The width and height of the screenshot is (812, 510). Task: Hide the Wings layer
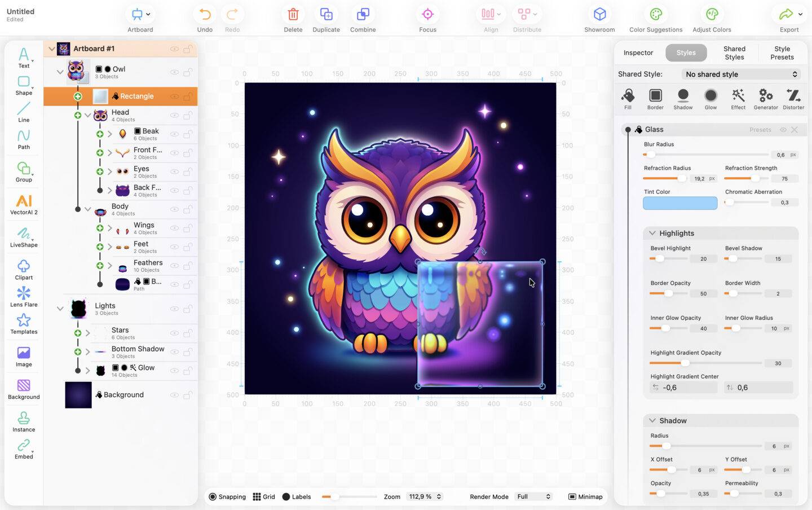point(174,228)
